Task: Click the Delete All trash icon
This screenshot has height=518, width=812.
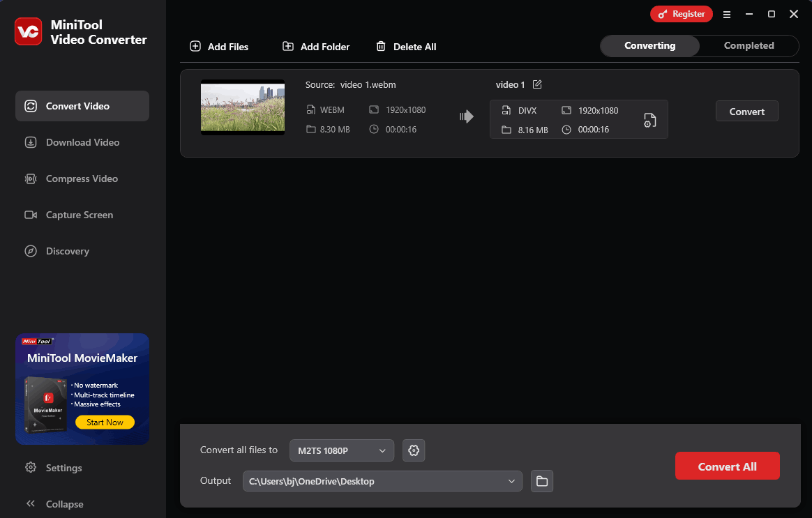Action: pyautogui.click(x=381, y=46)
